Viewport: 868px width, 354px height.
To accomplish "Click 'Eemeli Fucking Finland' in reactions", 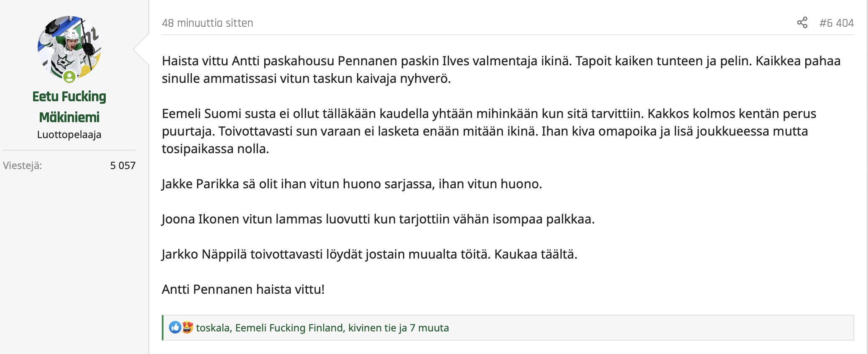I will click(289, 328).
